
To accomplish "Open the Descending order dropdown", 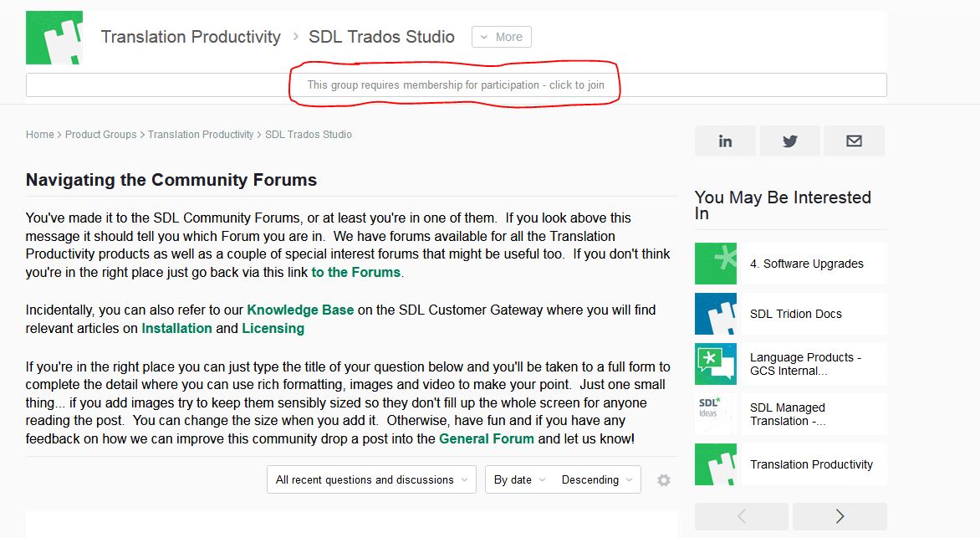I will pos(597,479).
